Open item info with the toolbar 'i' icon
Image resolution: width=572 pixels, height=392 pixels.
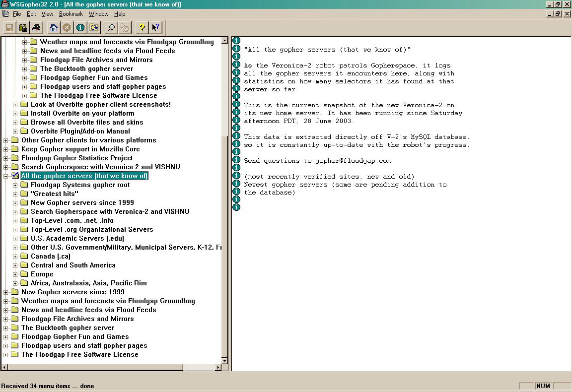point(80,28)
